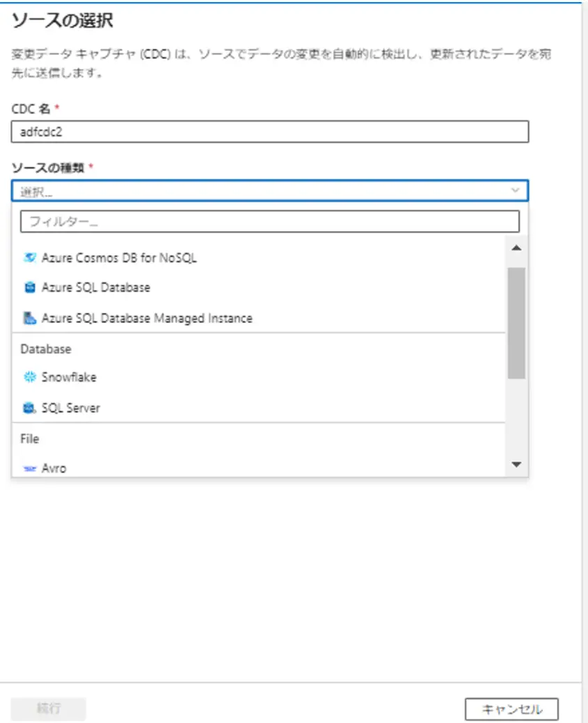
Task: Click the Snowflake snowflake icon
Action: click(29, 377)
